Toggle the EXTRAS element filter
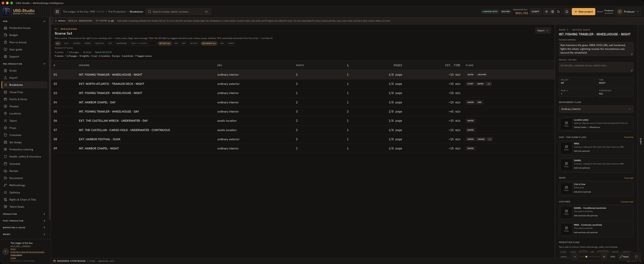Image resolution: width=644 pixels, height=264 pixels. coord(76,43)
